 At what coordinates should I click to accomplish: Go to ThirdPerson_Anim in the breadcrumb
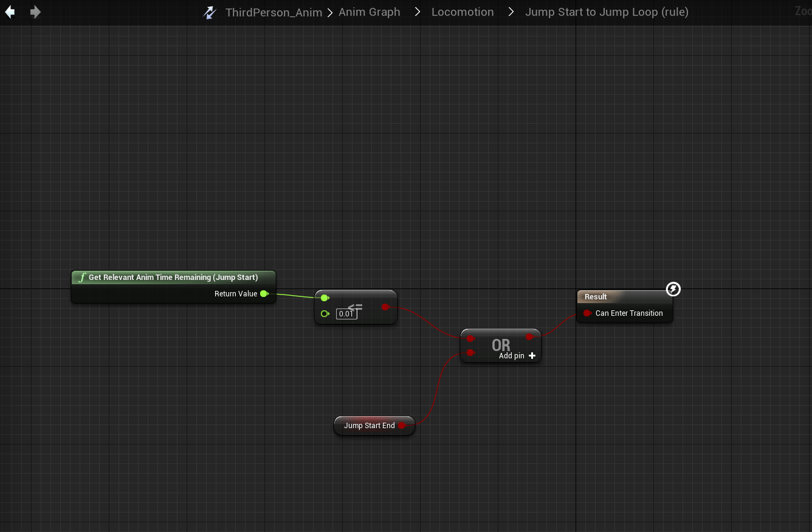[x=274, y=12]
